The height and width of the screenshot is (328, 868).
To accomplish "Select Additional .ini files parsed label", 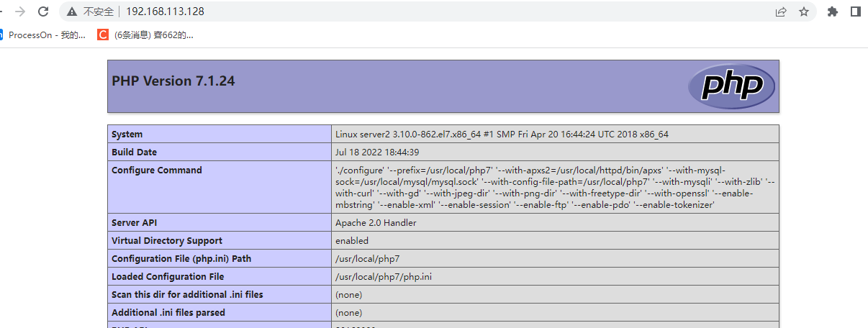I will (168, 313).
